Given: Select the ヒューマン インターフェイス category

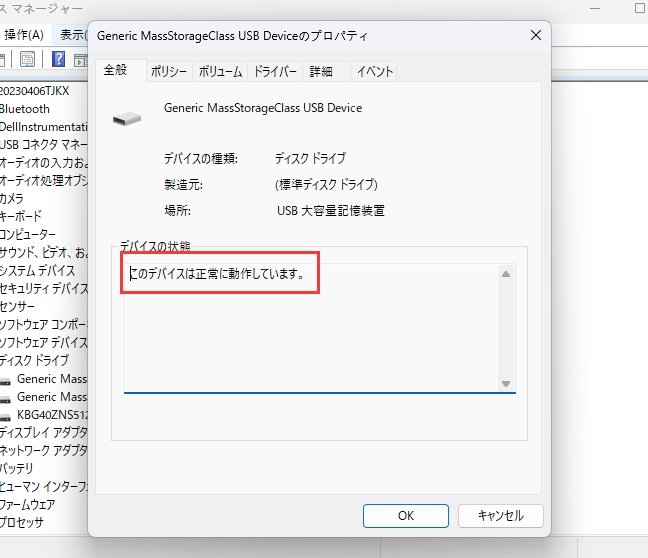Looking at the screenshot, I should [44, 486].
